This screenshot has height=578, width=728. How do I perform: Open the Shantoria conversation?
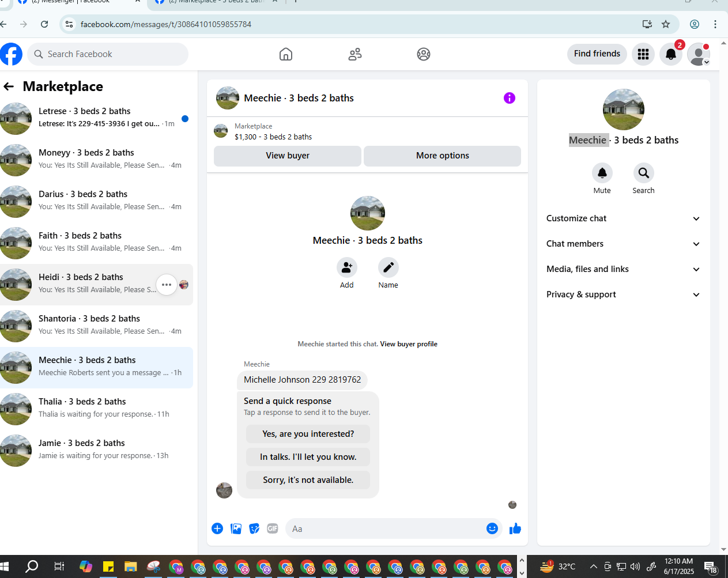96,326
